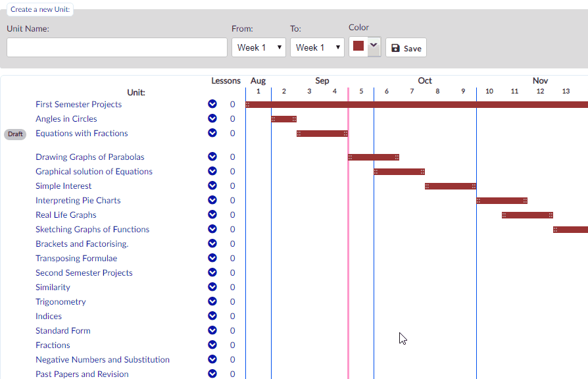This screenshot has height=379, width=588.
Task: Click the Draft badge beside Equations with Fractions
Action: tap(15, 134)
